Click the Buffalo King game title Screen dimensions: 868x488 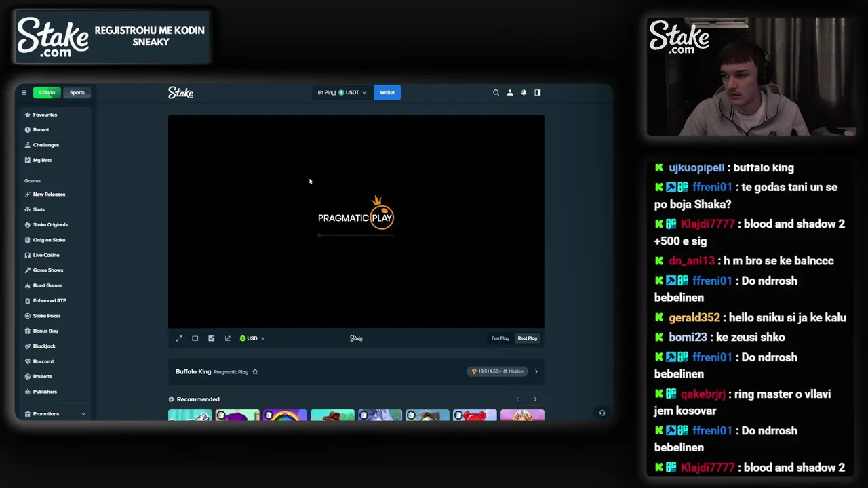coord(193,371)
